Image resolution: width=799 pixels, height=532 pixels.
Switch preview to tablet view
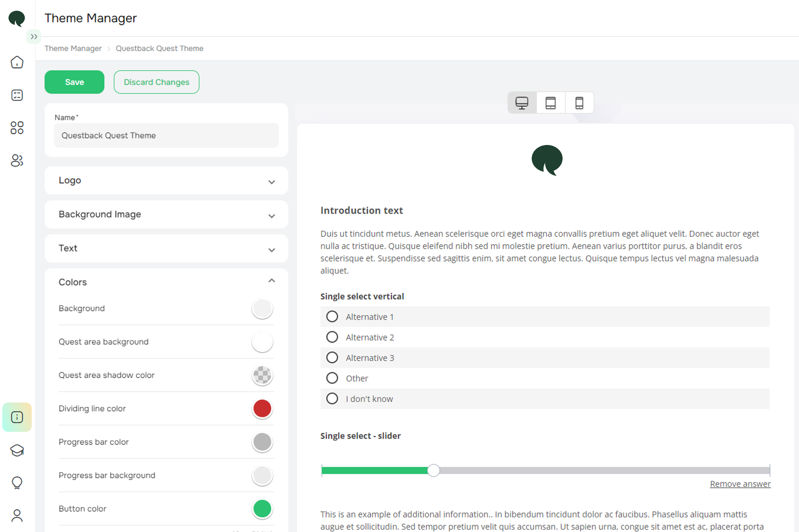(x=550, y=102)
